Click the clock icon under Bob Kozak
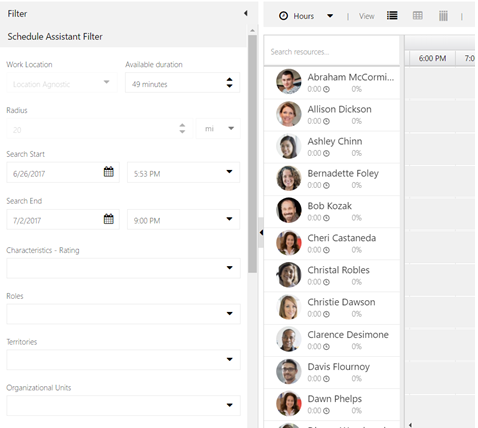The width and height of the screenshot is (478, 428). coord(326,218)
